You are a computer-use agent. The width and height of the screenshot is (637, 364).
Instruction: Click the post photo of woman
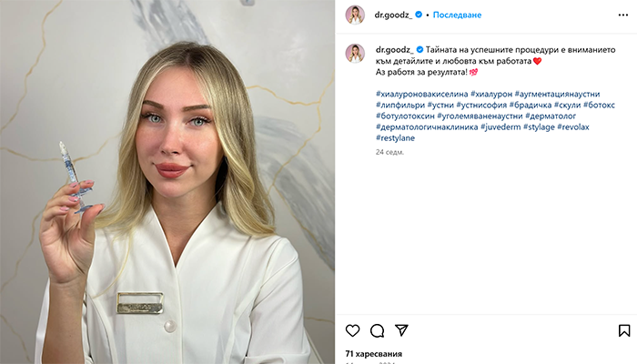[167, 182]
